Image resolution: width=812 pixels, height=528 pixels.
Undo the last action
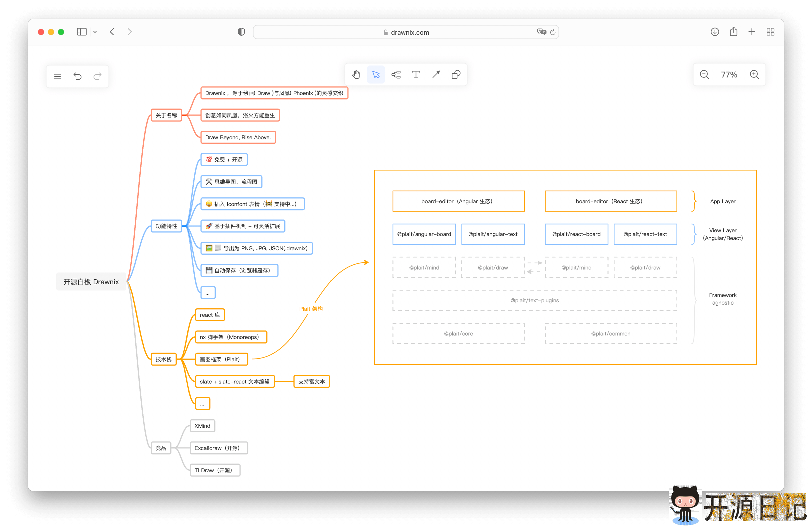pyautogui.click(x=77, y=76)
